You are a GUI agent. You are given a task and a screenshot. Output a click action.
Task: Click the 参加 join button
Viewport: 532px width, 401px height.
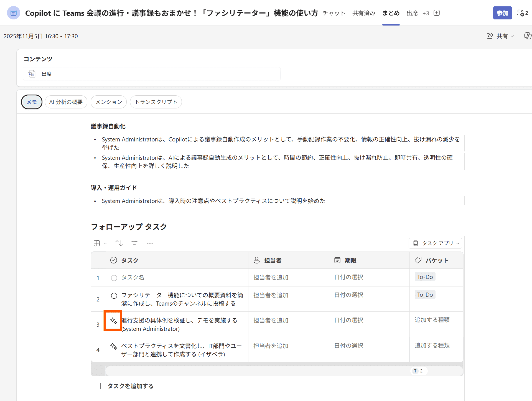(x=502, y=13)
